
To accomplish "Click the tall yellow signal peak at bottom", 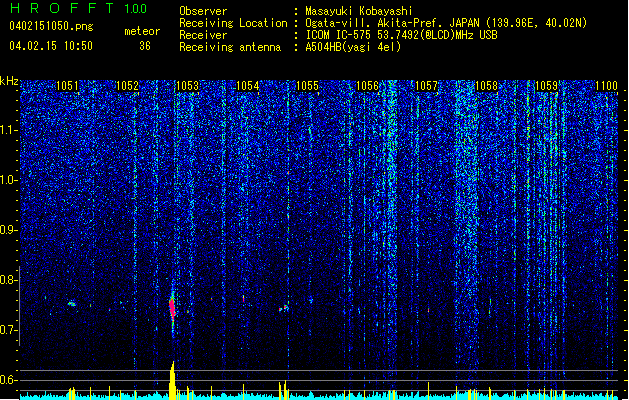I will point(172,380).
